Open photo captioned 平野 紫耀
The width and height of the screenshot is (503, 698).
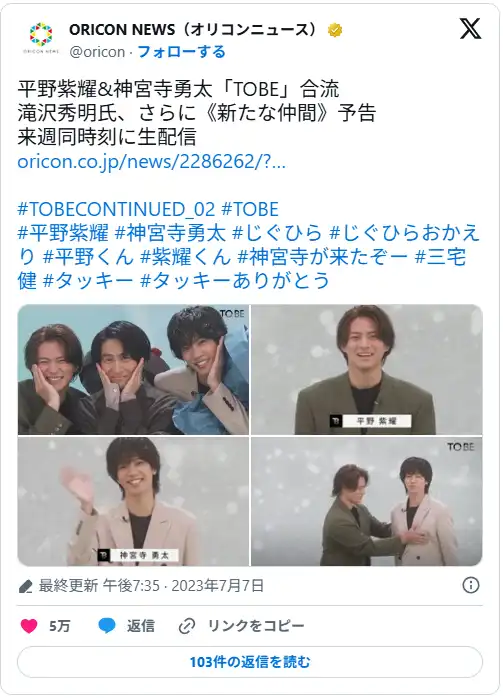click(366, 369)
